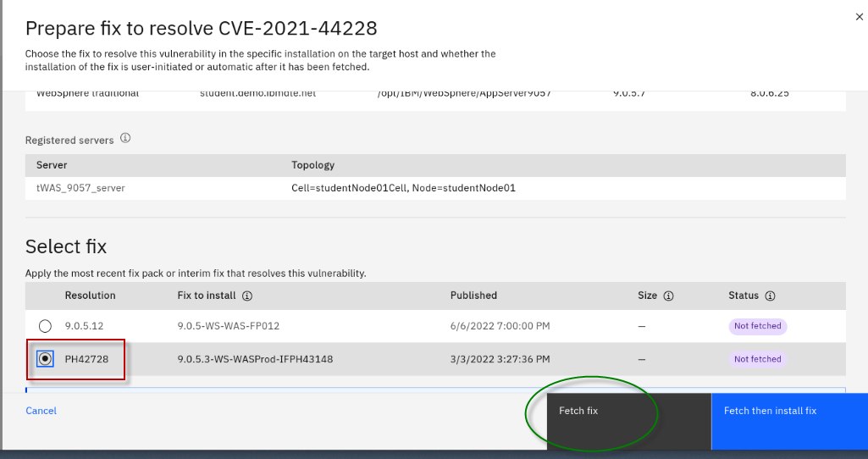
Task: Click the Published column header
Action: pyautogui.click(x=473, y=296)
